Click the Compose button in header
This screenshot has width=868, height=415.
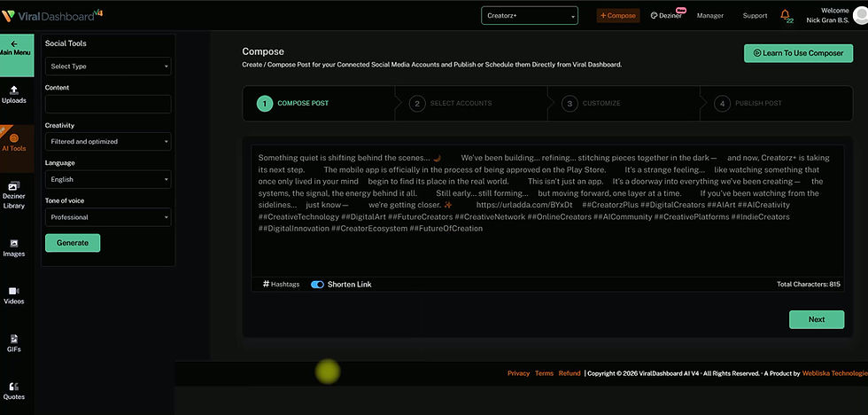pyautogui.click(x=618, y=15)
